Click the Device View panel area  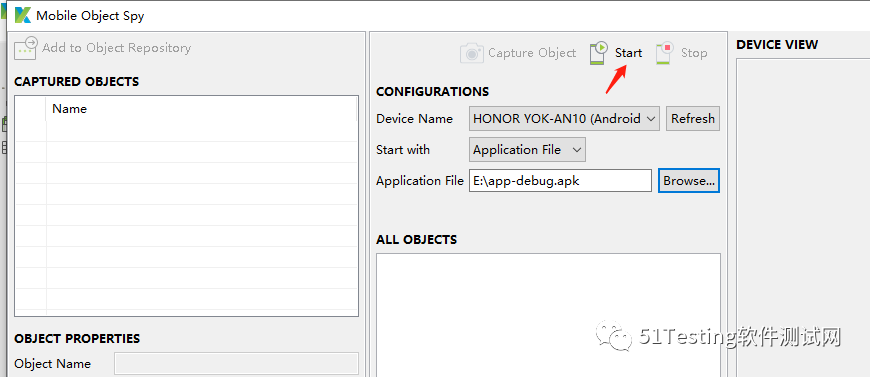coord(803,217)
